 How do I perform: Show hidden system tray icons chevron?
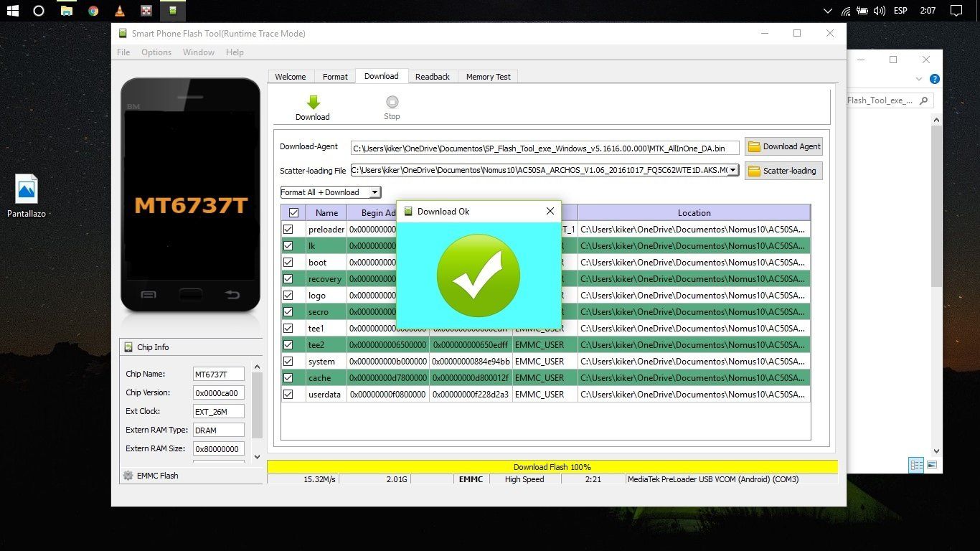[x=828, y=11]
